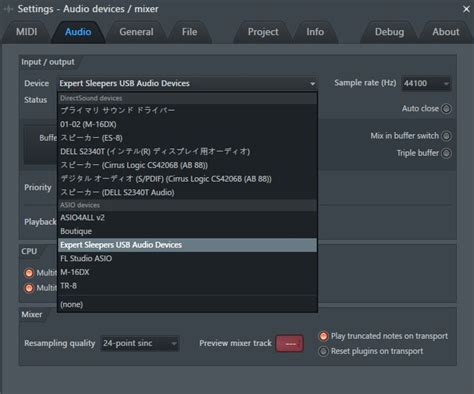Click the window menu icon beside Settings title
Screen dimensions: 474x394
pos(8,9)
